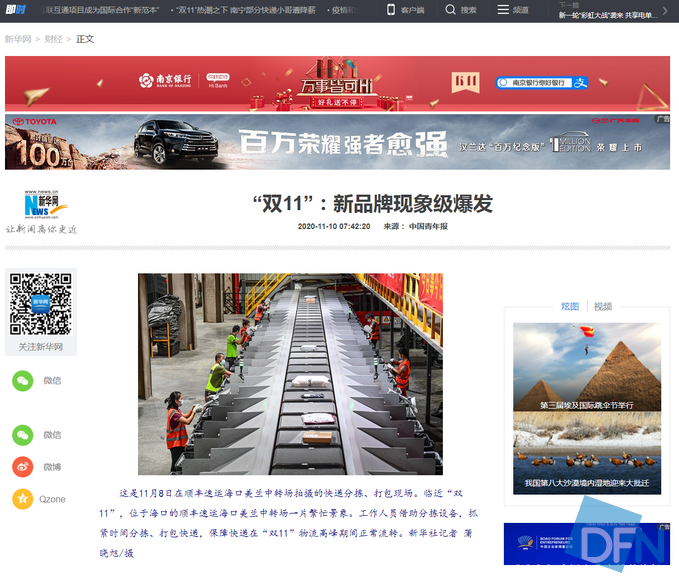Switch to the 视频 tab
Image resolution: width=679 pixels, height=585 pixels.
pos(603,307)
